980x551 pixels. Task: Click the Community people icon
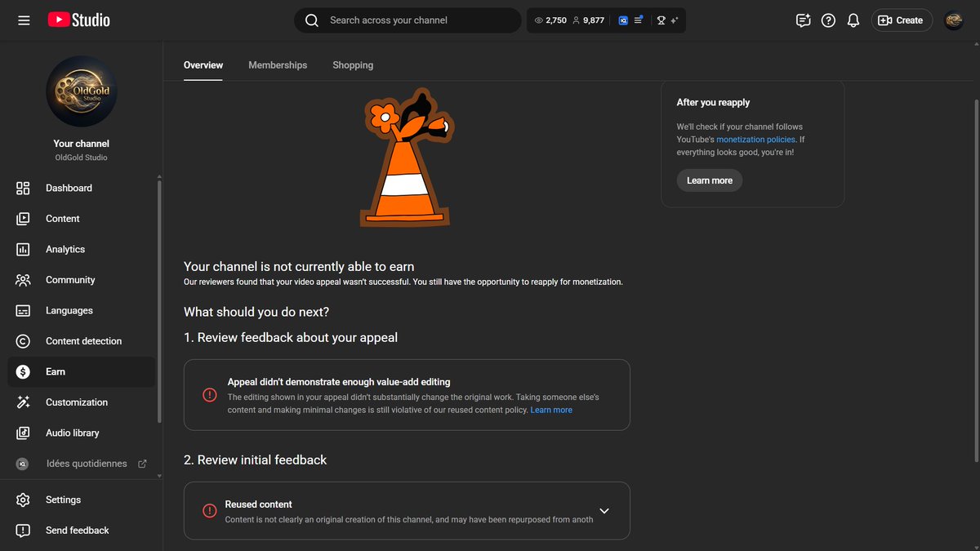[23, 280]
